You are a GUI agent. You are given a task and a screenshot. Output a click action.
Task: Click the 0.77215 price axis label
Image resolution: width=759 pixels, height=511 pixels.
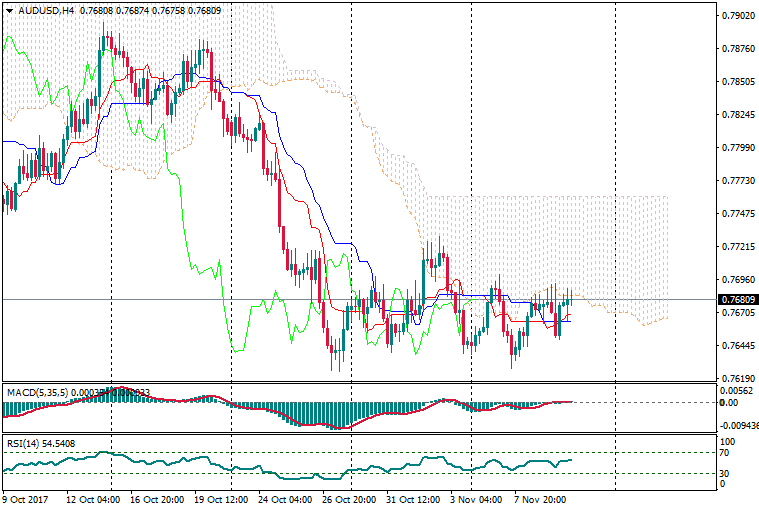737,246
